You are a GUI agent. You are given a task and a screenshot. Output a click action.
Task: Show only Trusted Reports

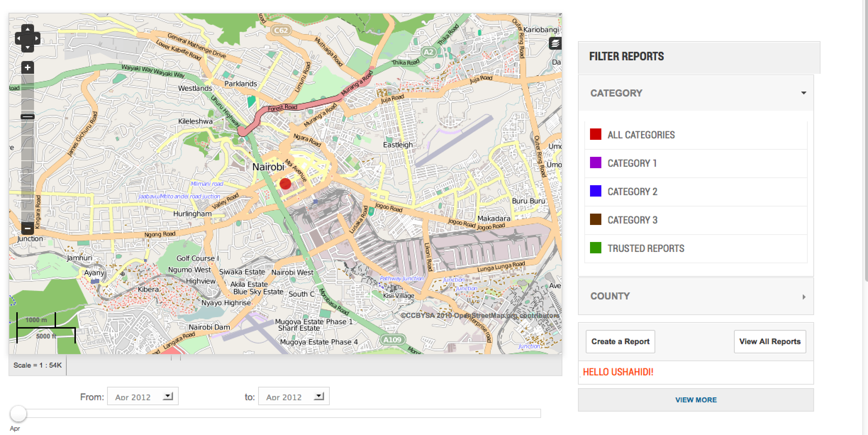click(696, 248)
